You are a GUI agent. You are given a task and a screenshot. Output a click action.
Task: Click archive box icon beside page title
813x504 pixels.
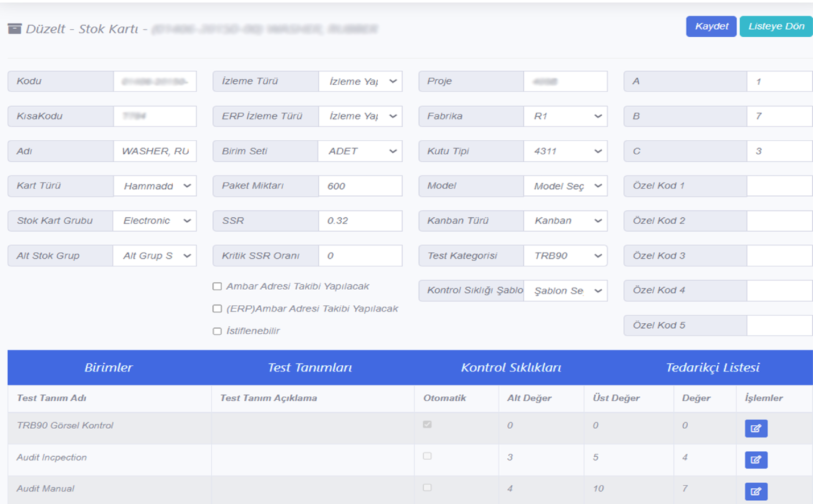(x=14, y=29)
